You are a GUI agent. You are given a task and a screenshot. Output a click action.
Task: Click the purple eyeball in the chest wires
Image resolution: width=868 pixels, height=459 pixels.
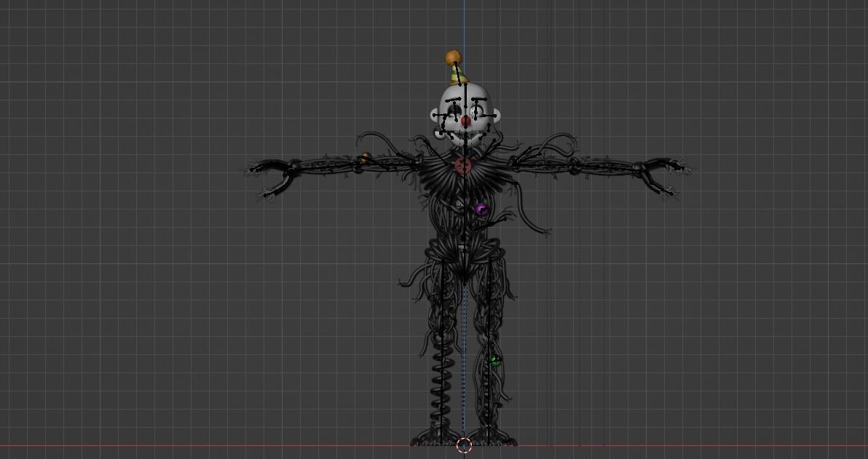[481, 209]
